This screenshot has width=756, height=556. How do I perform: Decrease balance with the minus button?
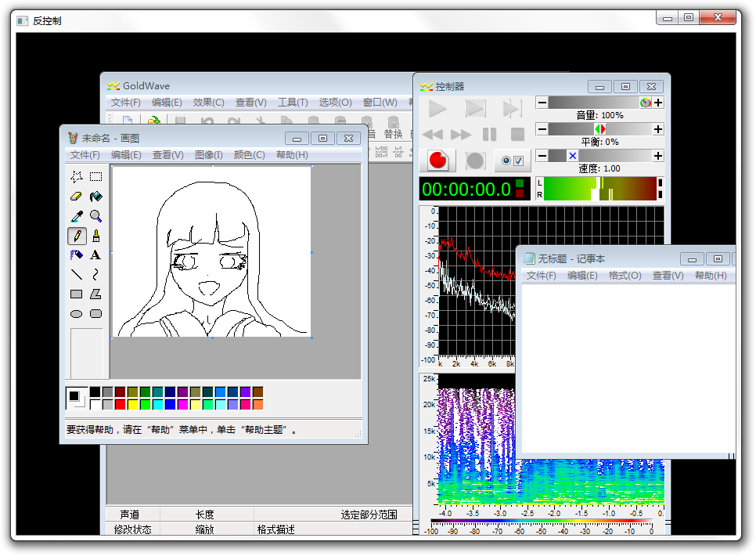point(542,129)
